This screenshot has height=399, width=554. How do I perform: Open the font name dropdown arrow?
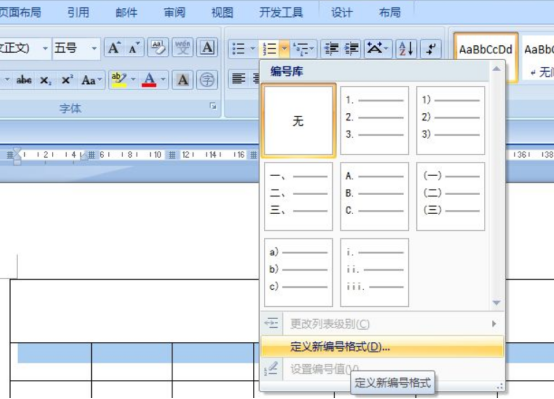click(x=45, y=48)
